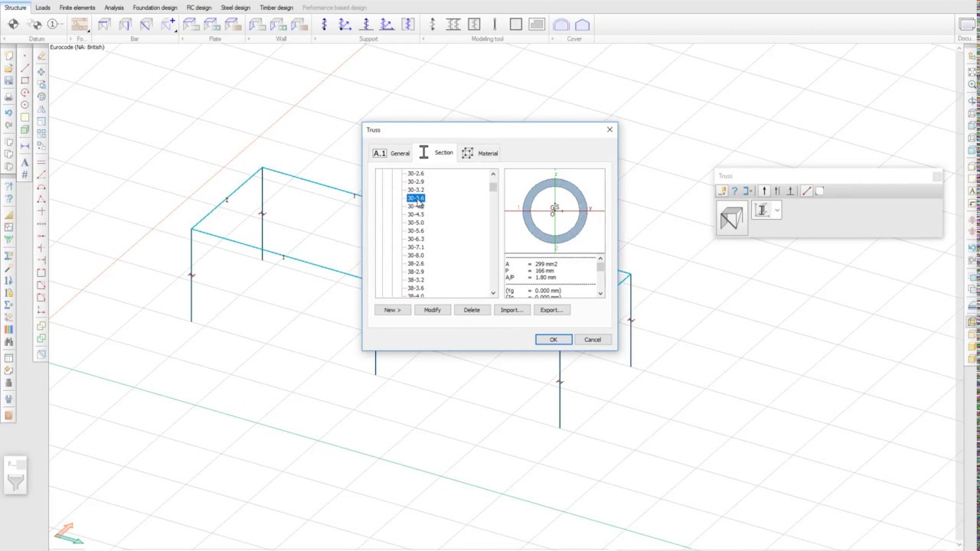Click the Redo icon in left toolbar
Viewport: 980px width, 551px height.
click(8, 124)
